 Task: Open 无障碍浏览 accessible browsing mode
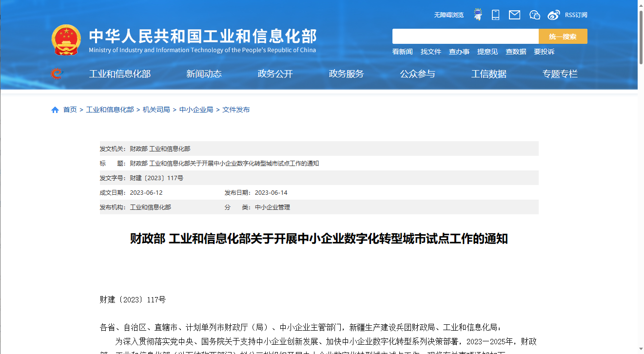(x=448, y=15)
